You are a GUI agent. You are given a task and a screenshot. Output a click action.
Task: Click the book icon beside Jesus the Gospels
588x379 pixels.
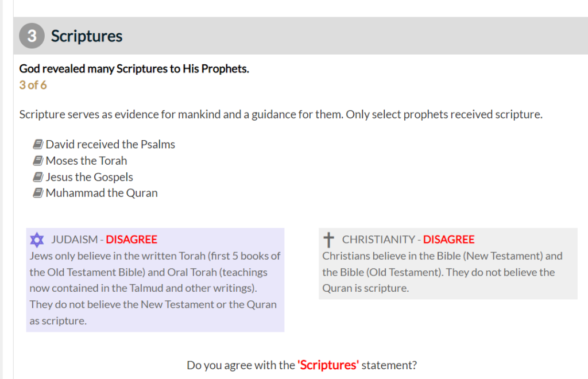(38, 176)
